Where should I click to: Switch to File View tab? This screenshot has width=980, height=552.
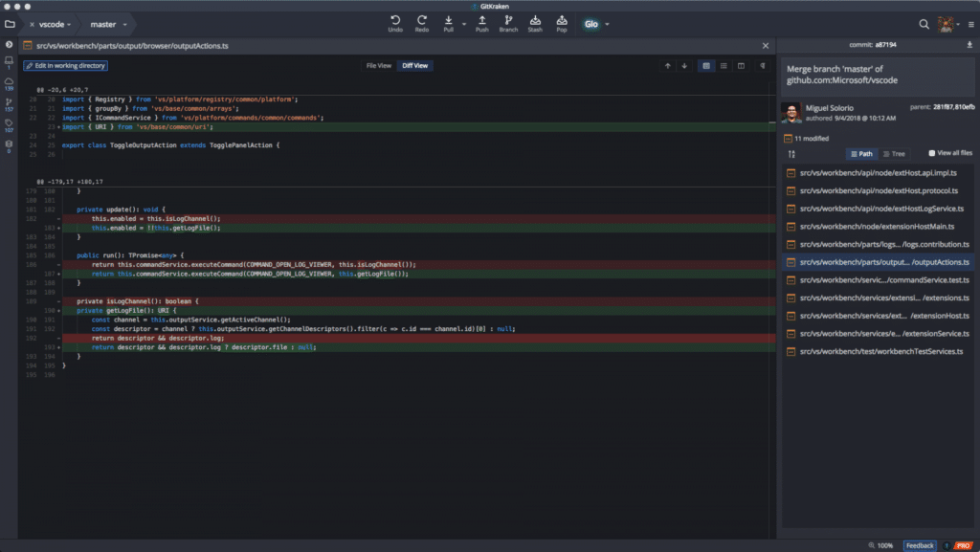point(379,66)
